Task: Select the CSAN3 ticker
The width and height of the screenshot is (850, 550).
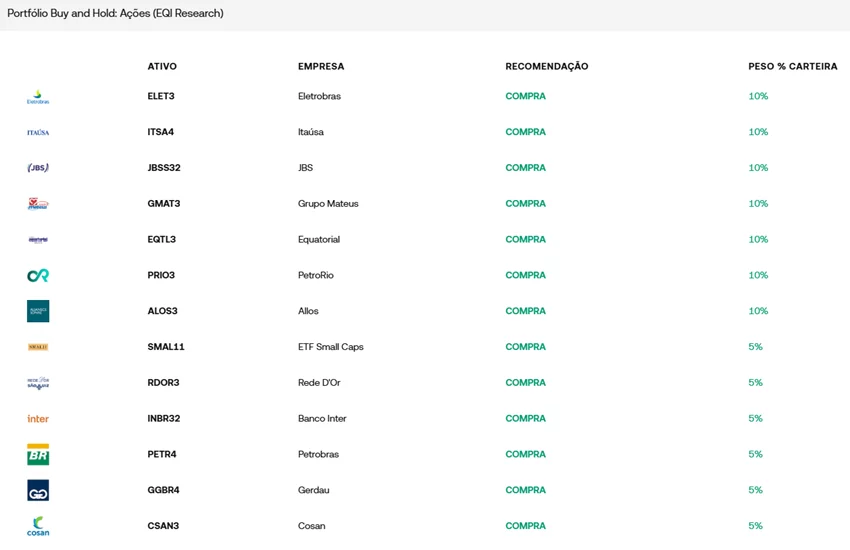Action: tap(163, 525)
